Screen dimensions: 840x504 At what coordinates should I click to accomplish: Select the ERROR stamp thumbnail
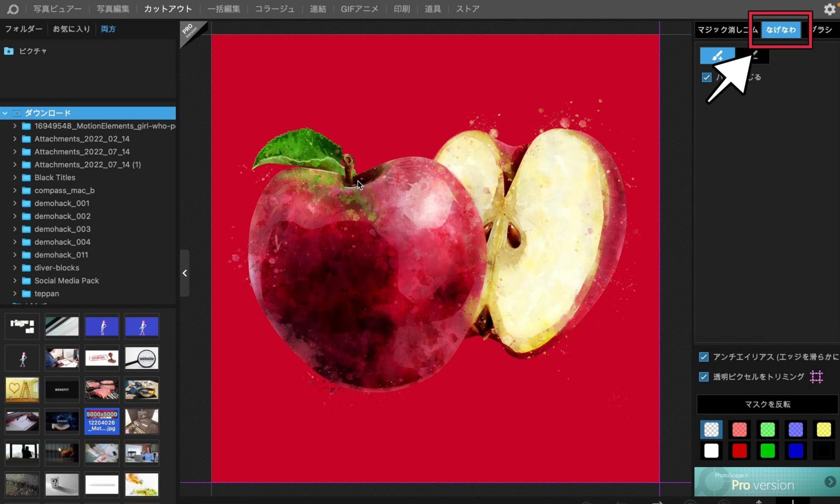[101, 358]
